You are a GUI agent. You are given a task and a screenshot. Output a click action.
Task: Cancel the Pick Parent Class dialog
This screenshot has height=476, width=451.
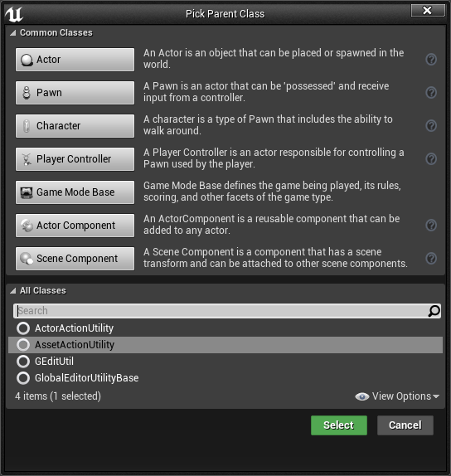405,425
